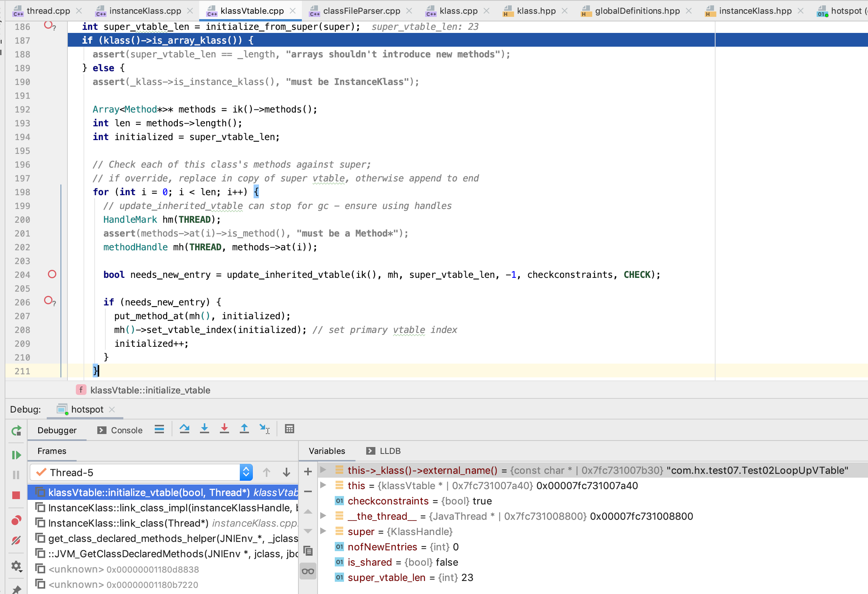
Task: Click the Rerun hotspot debug icon
Action: pos(16,431)
